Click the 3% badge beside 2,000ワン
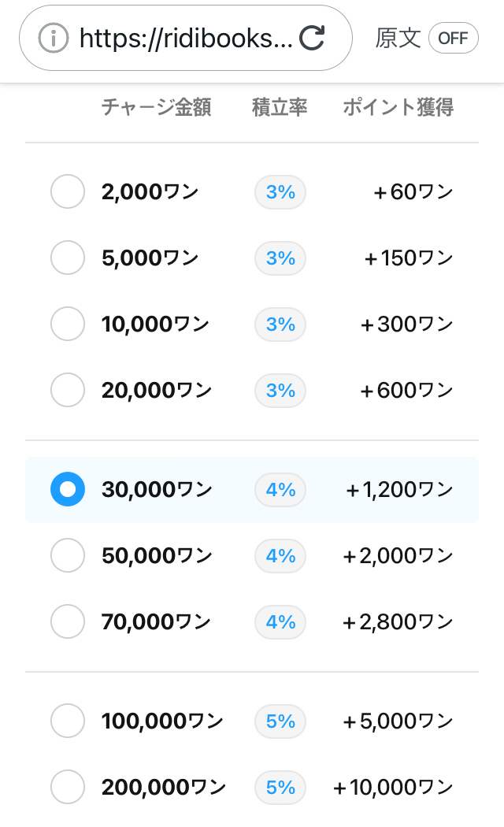Image resolution: width=504 pixels, height=827 pixels. pos(280,191)
